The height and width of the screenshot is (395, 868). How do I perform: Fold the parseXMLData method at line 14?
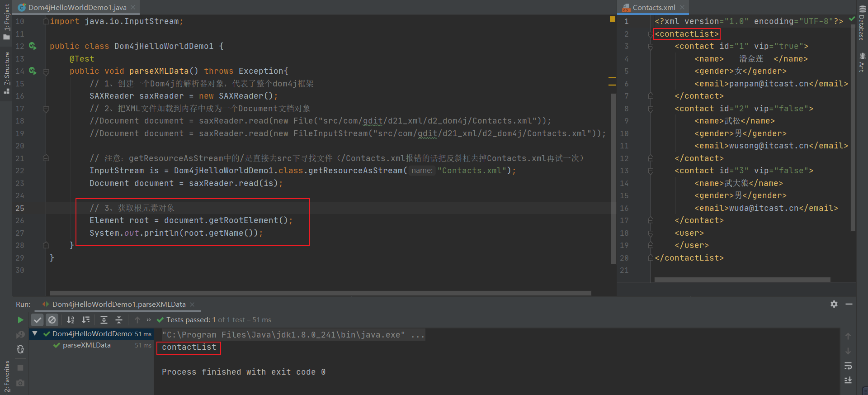click(46, 71)
